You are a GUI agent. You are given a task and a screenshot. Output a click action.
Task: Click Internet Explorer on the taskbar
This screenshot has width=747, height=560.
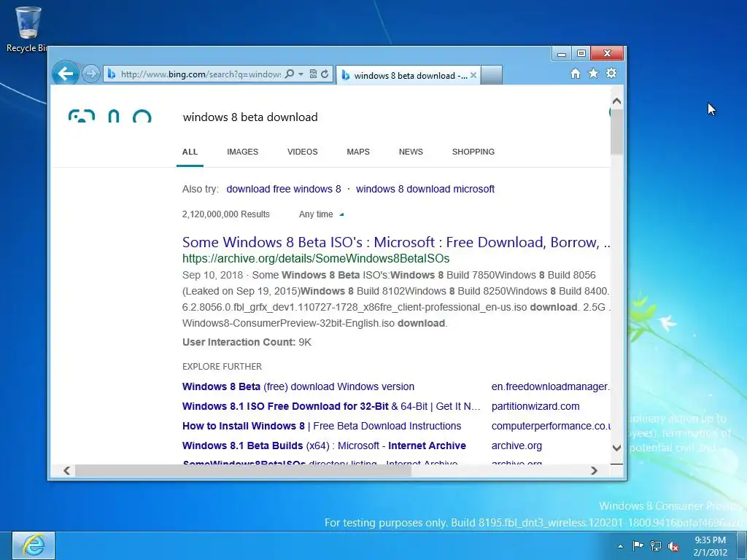pos(34,545)
